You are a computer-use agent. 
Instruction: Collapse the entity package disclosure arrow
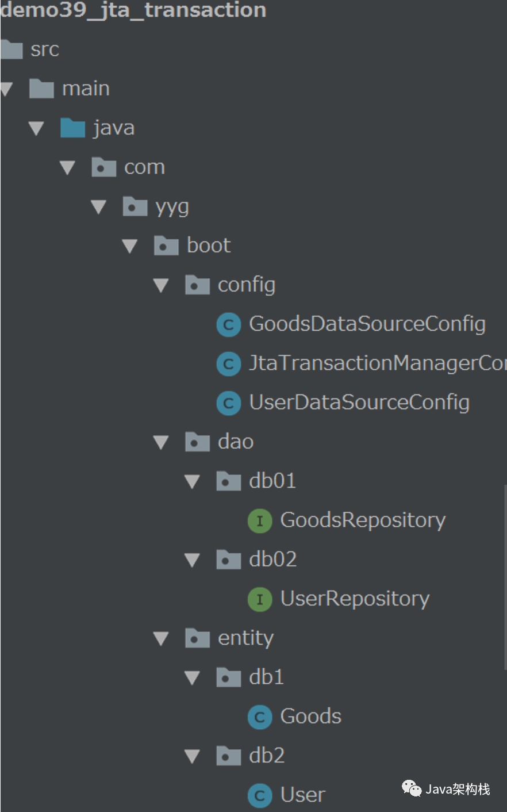[161, 638]
